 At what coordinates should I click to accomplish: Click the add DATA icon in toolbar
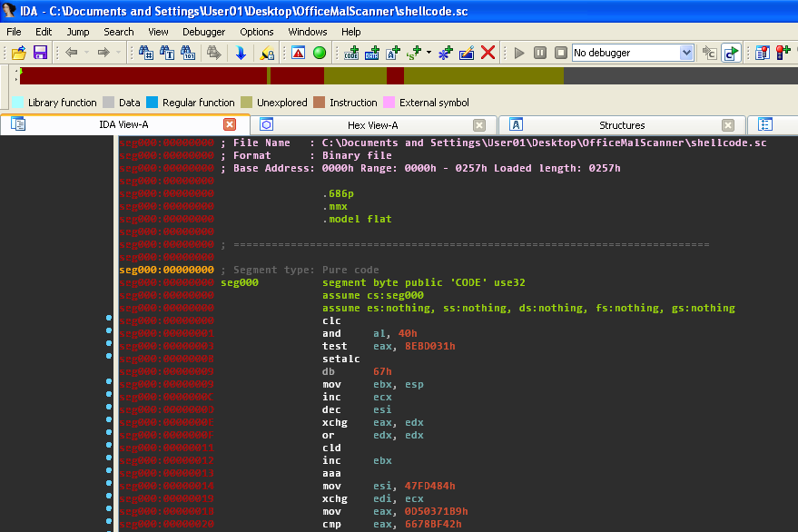click(372, 53)
